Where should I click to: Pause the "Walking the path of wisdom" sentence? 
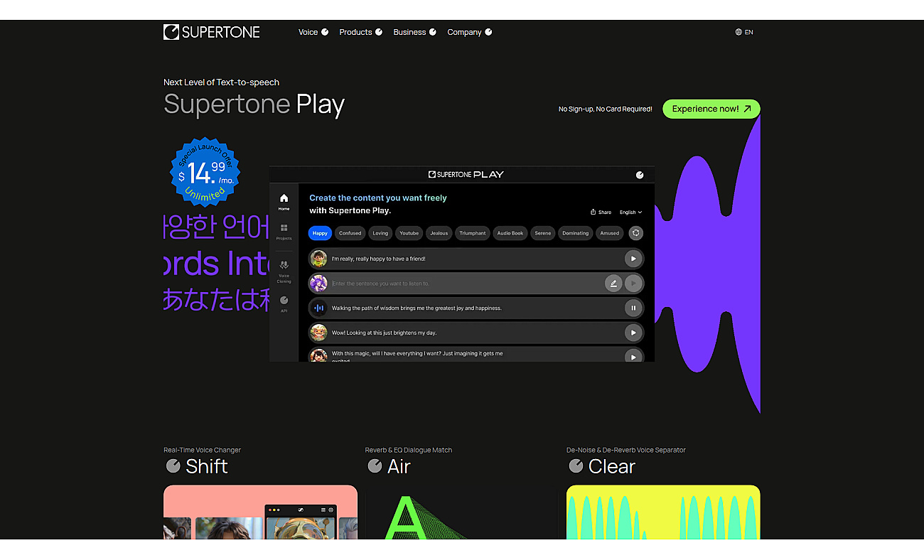point(633,308)
